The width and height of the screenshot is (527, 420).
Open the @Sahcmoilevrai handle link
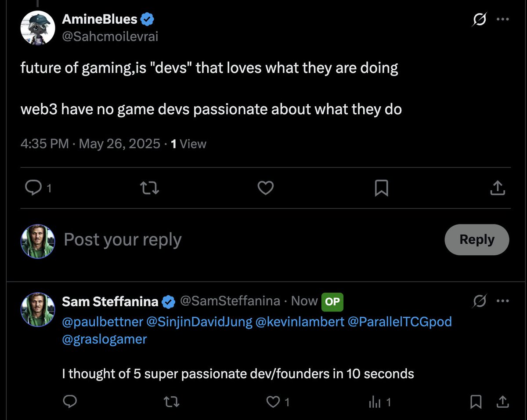[x=110, y=36]
